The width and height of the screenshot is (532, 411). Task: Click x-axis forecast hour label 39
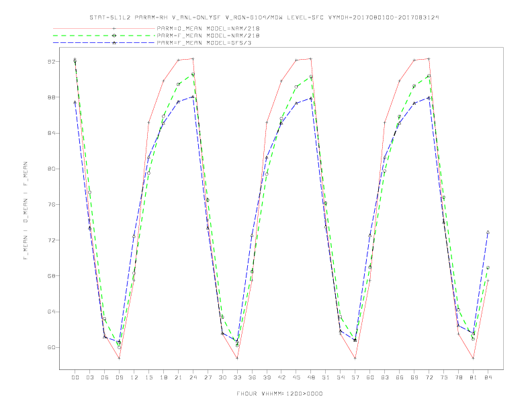coord(267,377)
